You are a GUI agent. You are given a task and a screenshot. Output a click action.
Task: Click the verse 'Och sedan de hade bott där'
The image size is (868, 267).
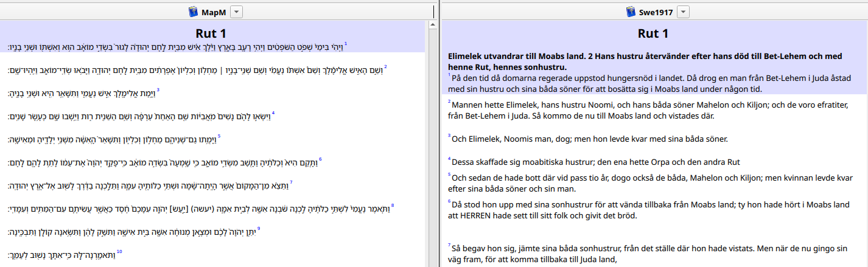[650, 183]
